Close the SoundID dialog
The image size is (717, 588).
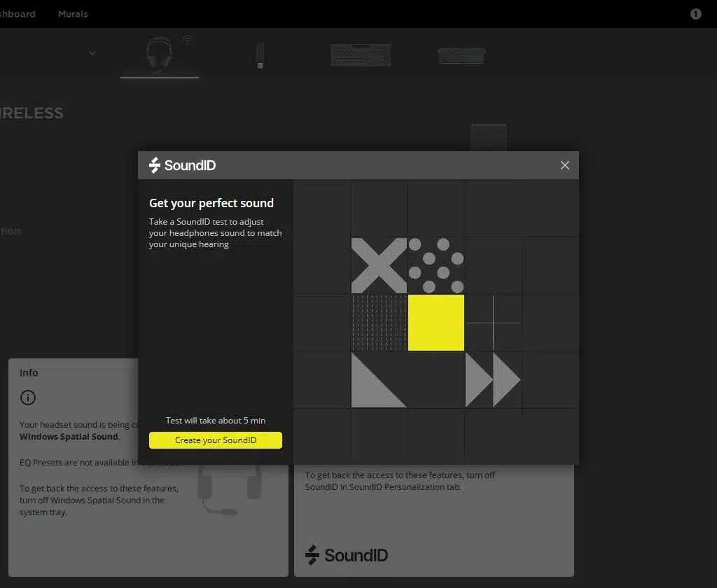coord(565,165)
